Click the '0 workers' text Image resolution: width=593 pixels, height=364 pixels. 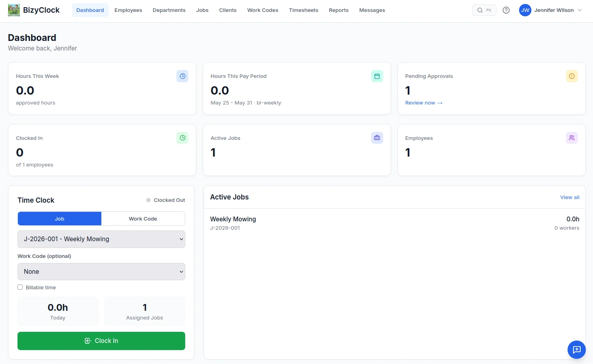(567, 228)
